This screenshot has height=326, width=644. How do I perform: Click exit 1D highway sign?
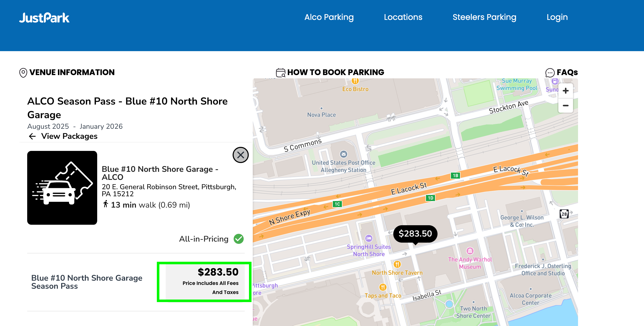click(x=431, y=198)
